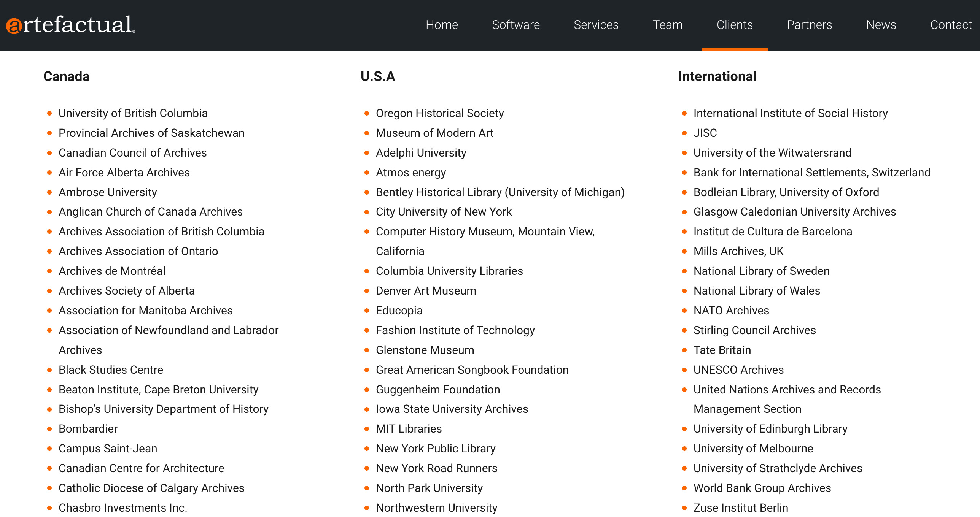The image size is (980, 517).
Task: Select JISC entry
Action: [x=705, y=133]
